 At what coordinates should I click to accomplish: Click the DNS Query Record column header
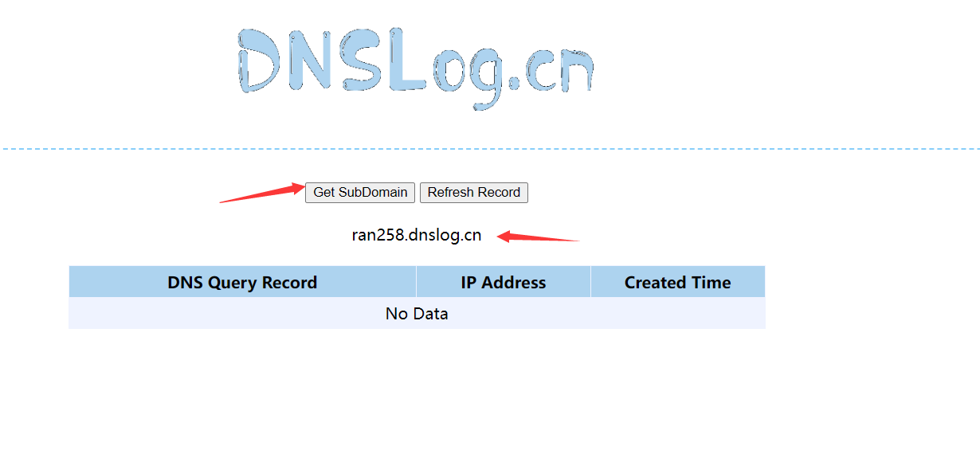[x=242, y=282]
